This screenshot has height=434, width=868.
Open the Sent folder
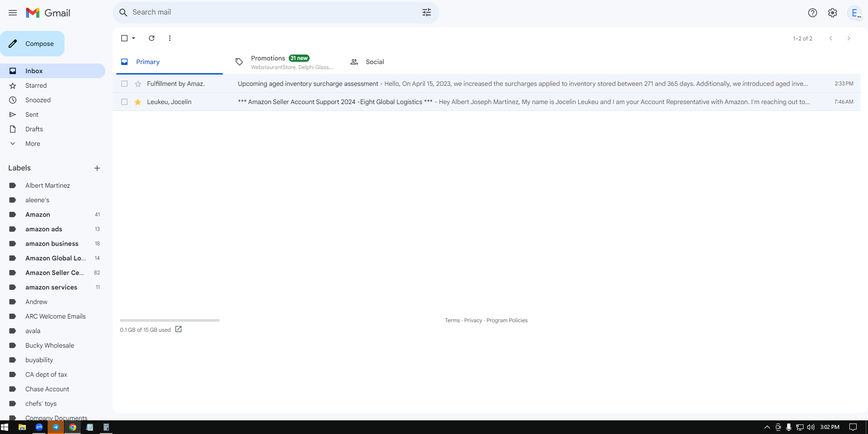(x=53, y=115)
